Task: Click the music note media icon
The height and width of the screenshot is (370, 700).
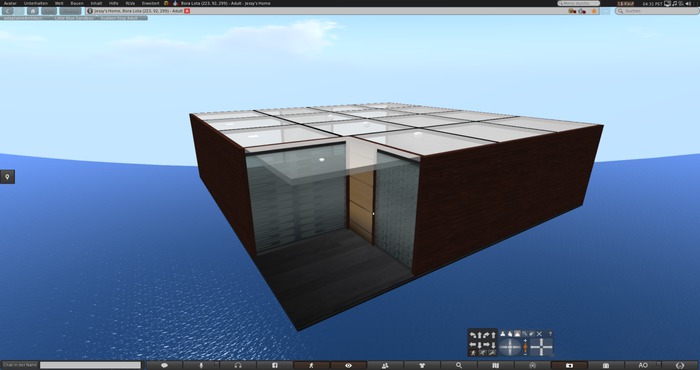Action: coord(675,4)
